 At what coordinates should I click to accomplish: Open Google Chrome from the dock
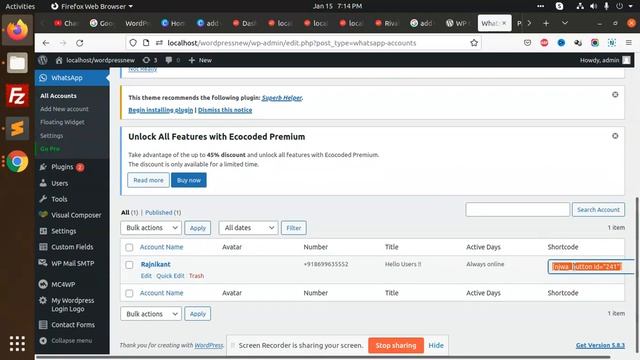(17, 162)
